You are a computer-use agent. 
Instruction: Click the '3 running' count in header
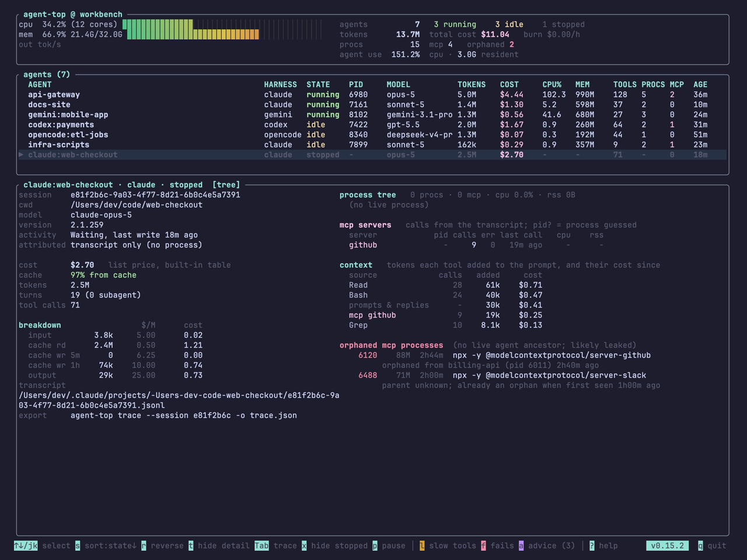coord(455,24)
